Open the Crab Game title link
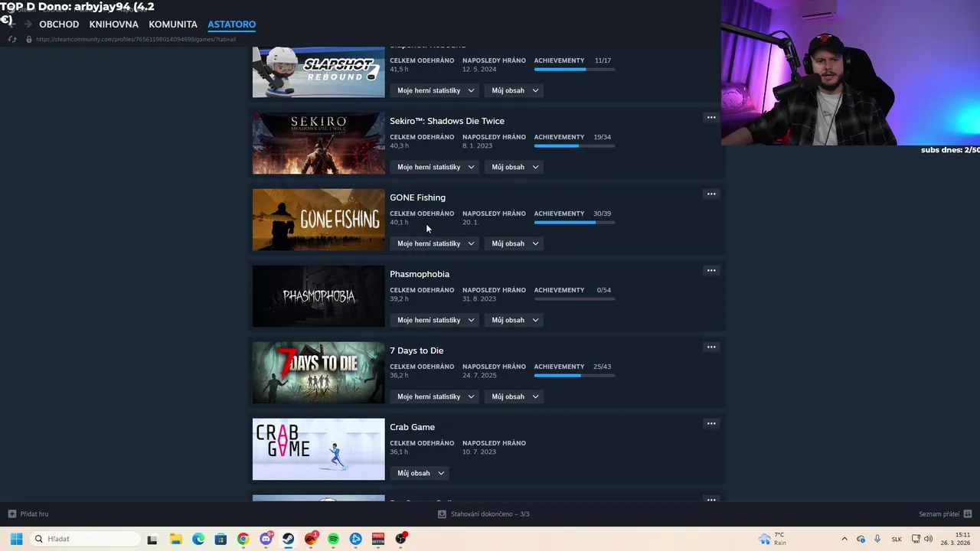Image resolution: width=980 pixels, height=551 pixels. click(412, 427)
